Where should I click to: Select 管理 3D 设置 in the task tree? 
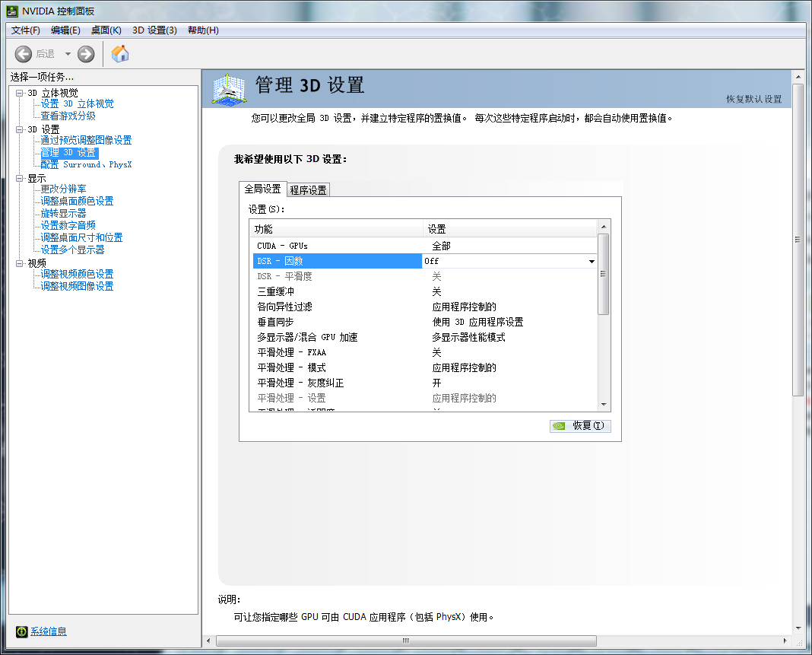click(68, 152)
